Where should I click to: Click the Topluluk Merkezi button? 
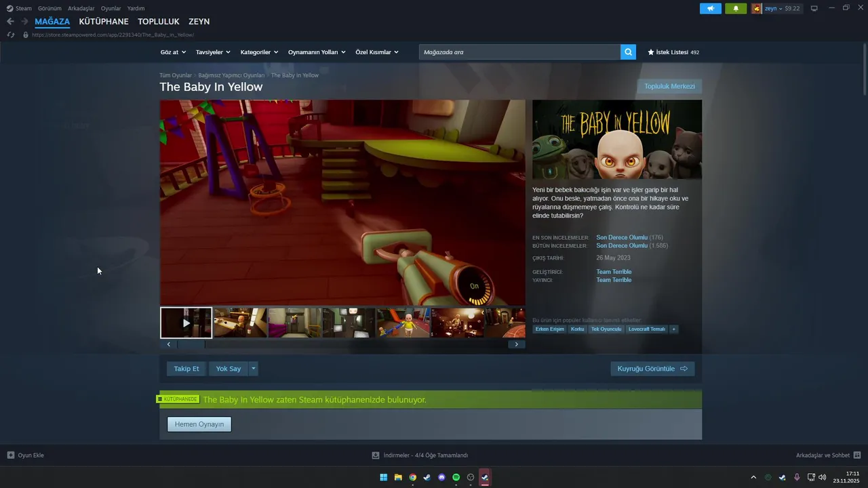coord(669,87)
